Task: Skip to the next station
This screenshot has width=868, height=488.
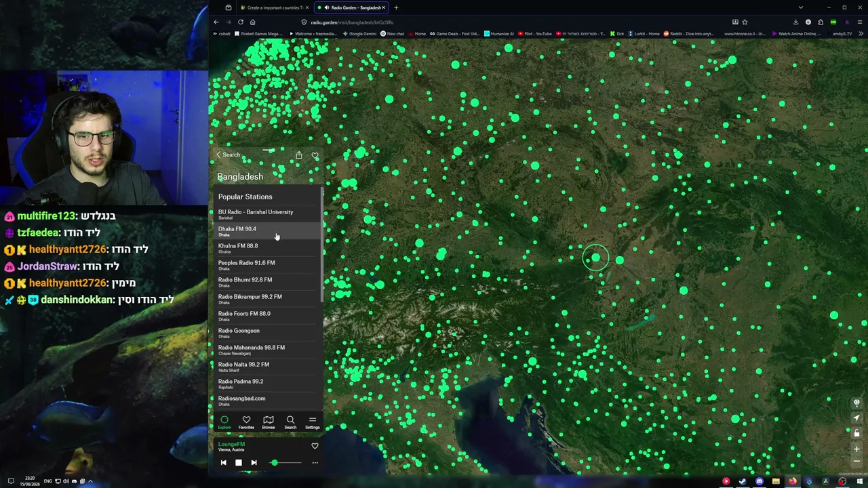Action: (x=254, y=463)
